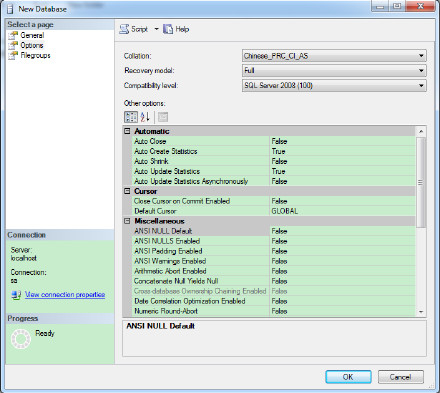
Task: Select the Filegroups page
Action: pyautogui.click(x=35, y=55)
